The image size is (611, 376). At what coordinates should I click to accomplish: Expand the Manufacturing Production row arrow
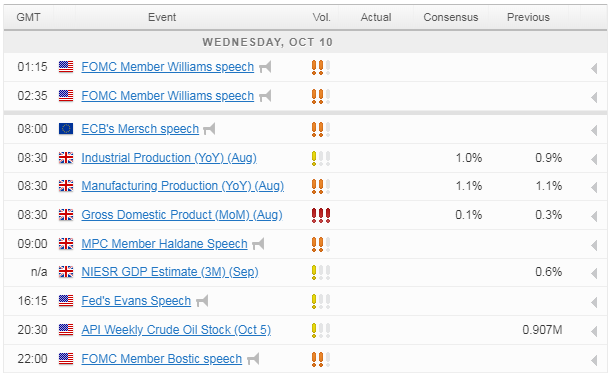point(594,187)
